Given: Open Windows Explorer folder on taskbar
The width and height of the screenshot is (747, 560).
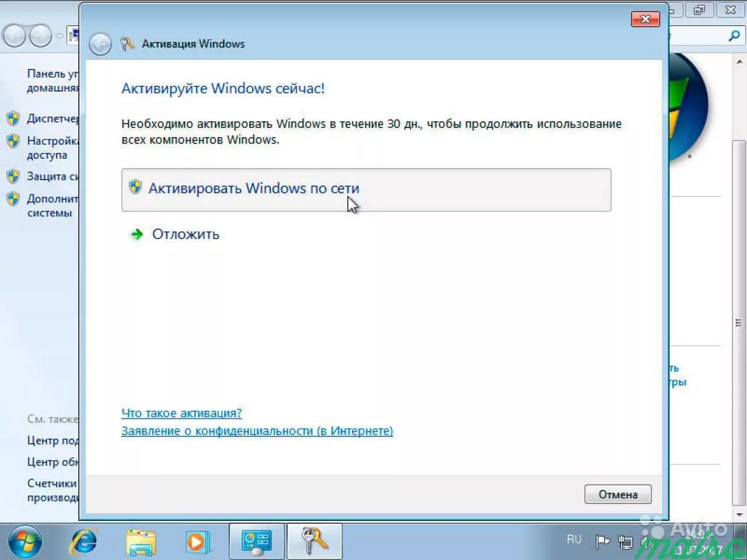Looking at the screenshot, I should point(141,542).
